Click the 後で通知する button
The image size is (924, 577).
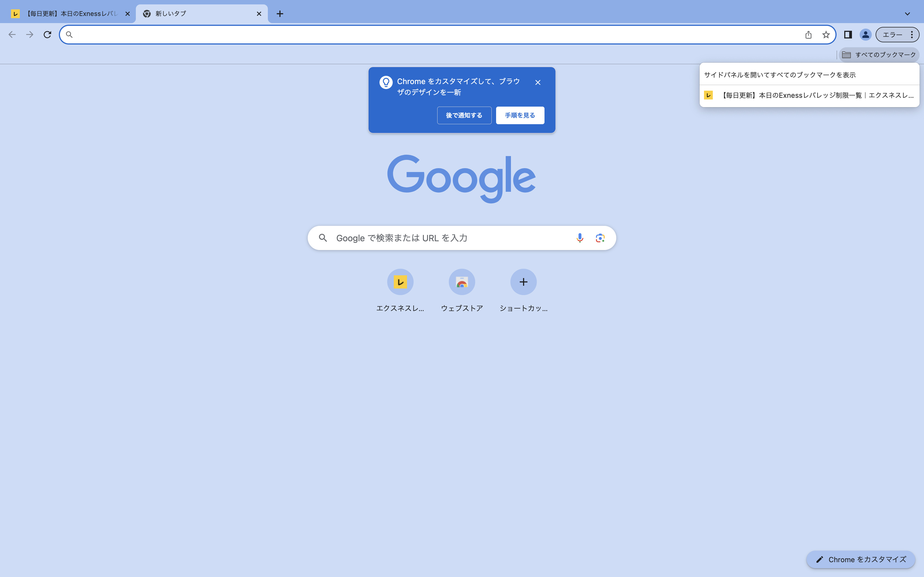click(x=464, y=115)
